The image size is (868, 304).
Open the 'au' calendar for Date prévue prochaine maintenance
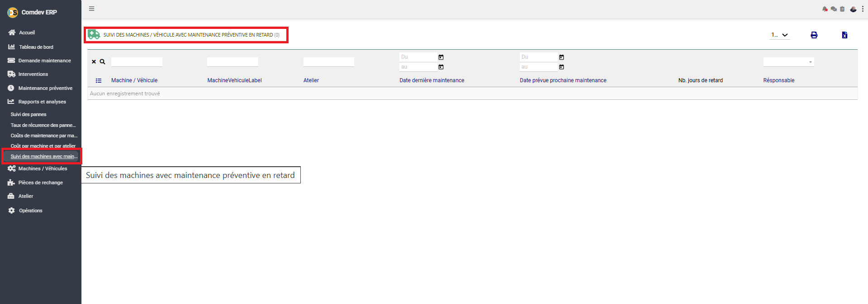561,67
